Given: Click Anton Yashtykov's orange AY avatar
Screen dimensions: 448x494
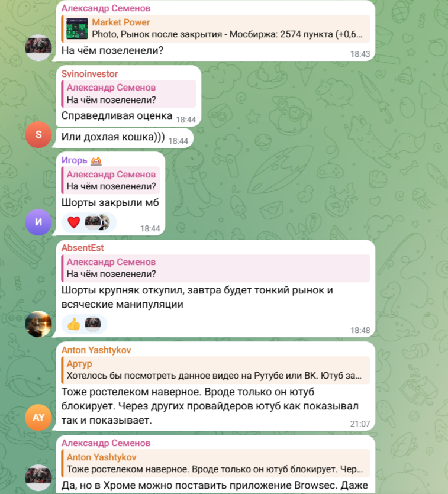Looking at the screenshot, I should (x=38, y=417).
